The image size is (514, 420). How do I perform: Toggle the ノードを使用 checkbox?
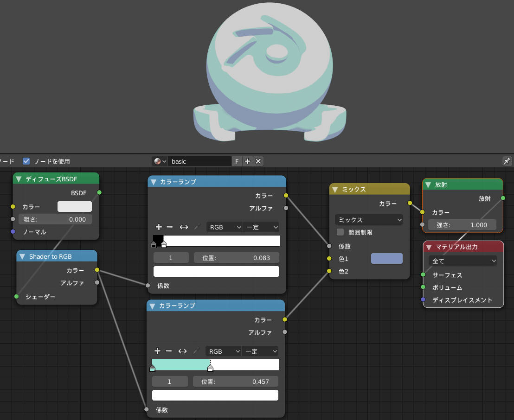tap(26, 161)
